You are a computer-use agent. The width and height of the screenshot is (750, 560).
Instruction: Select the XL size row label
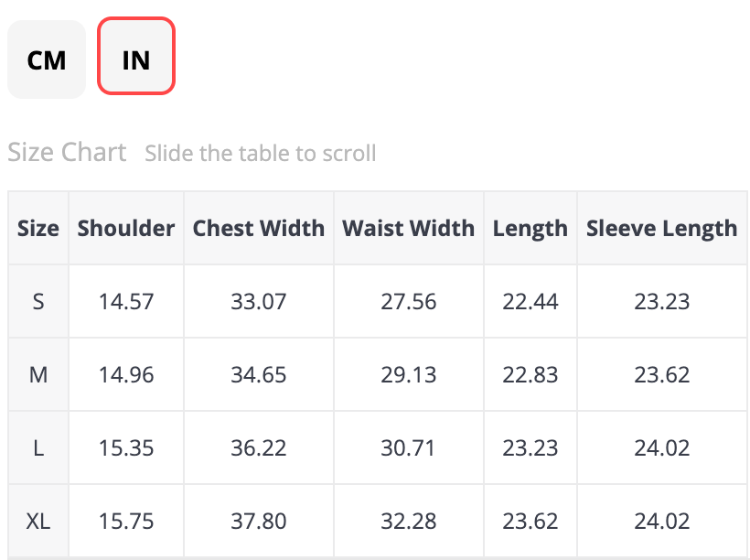coord(38,522)
